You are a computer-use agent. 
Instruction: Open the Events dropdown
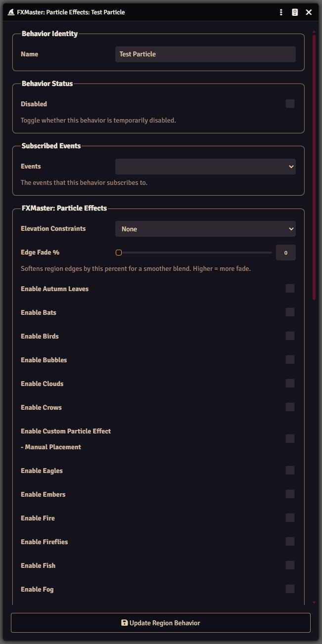click(205, 167)
